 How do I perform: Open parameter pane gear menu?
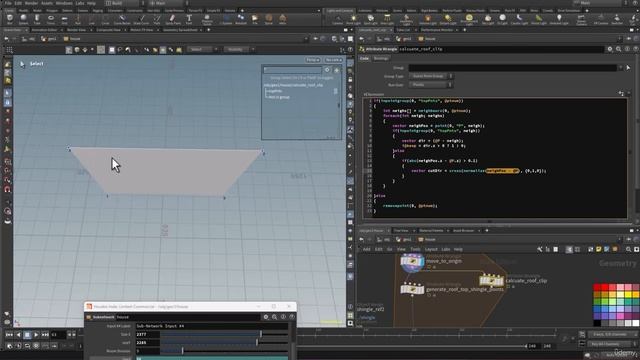pos(610,49)
